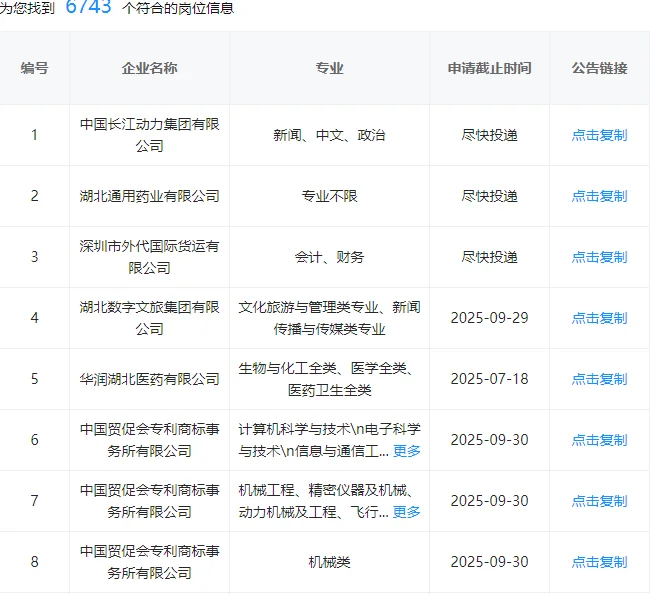Click major cell 新闻、中文、政治
Screen dimensions: 650x594
click(x=330, y=135)
